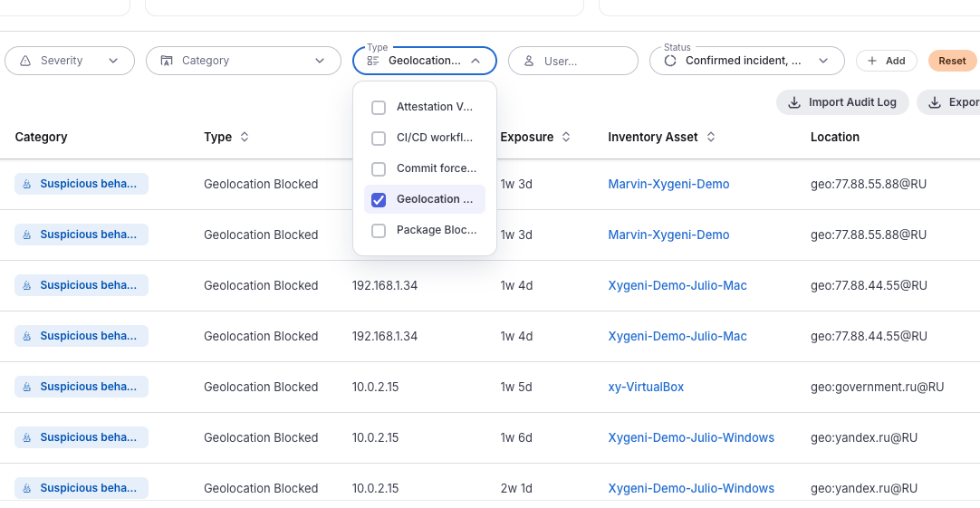Click the Inventory Asset sort arrows
The height and width of the screenshot is (508, 980).
pos(711,137)
